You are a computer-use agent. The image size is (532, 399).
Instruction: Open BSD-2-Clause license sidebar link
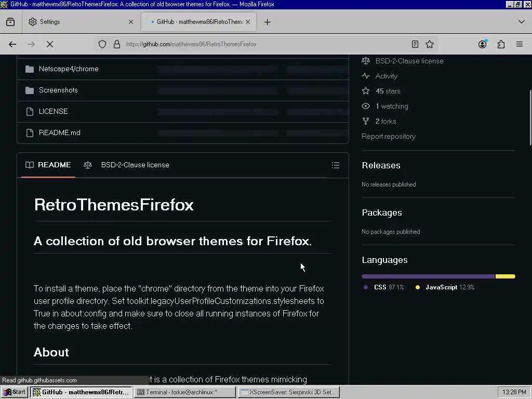(409, 61)
